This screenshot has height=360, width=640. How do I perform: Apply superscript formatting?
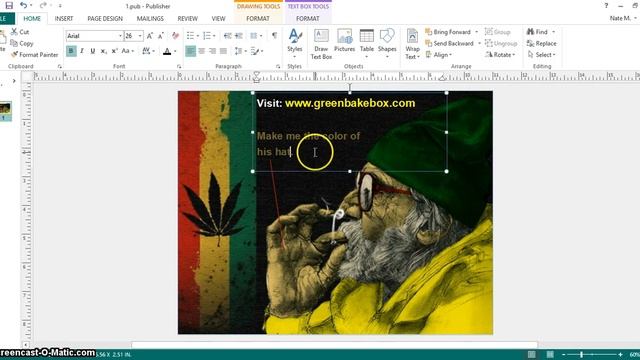coord(114,51)
